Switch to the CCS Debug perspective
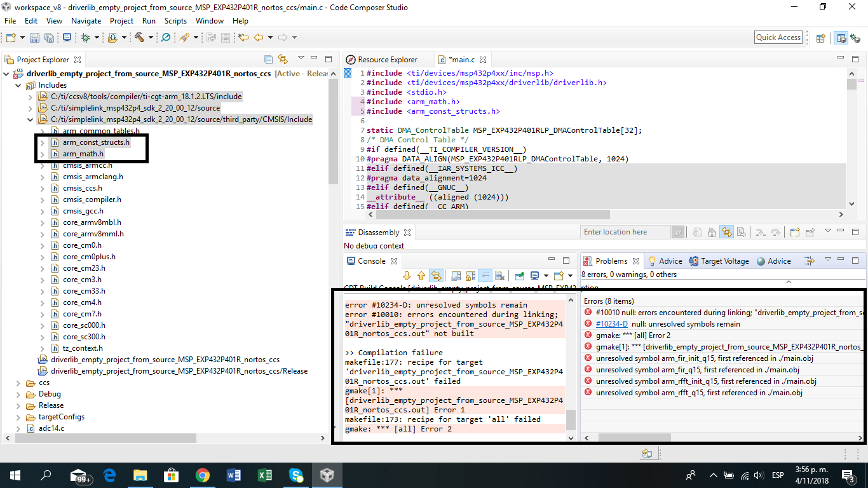Viewport: 868px width, 488px height. coord(855,37)
